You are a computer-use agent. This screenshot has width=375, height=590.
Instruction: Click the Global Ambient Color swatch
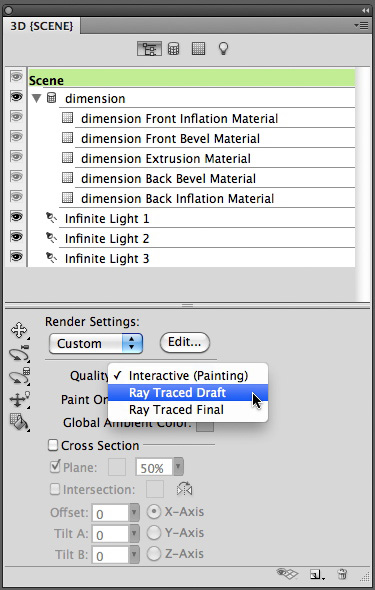point(205,426)
